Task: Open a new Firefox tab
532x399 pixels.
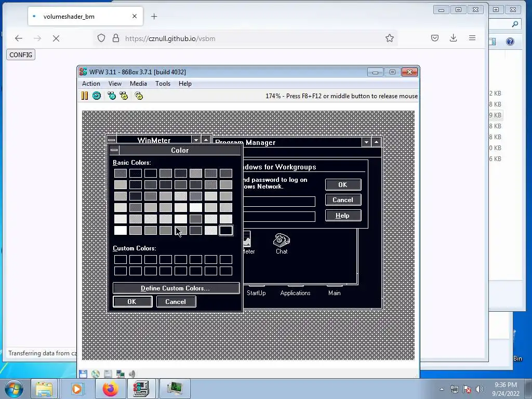Action: click(x=154, y=16)
